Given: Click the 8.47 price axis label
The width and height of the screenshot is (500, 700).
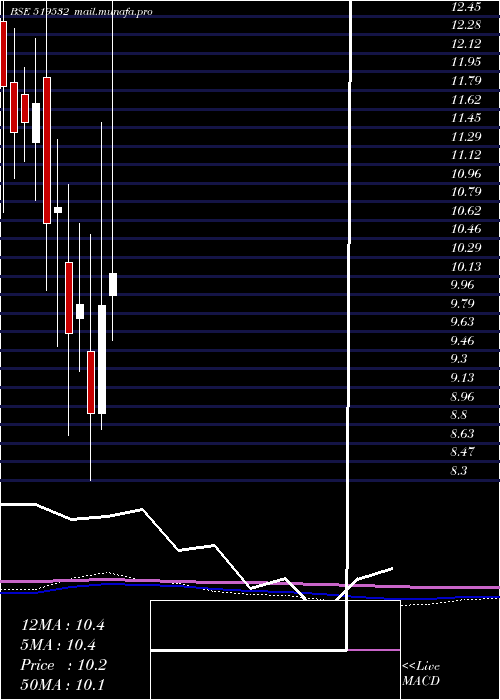Looking at the screenshot, I should 462,452.
